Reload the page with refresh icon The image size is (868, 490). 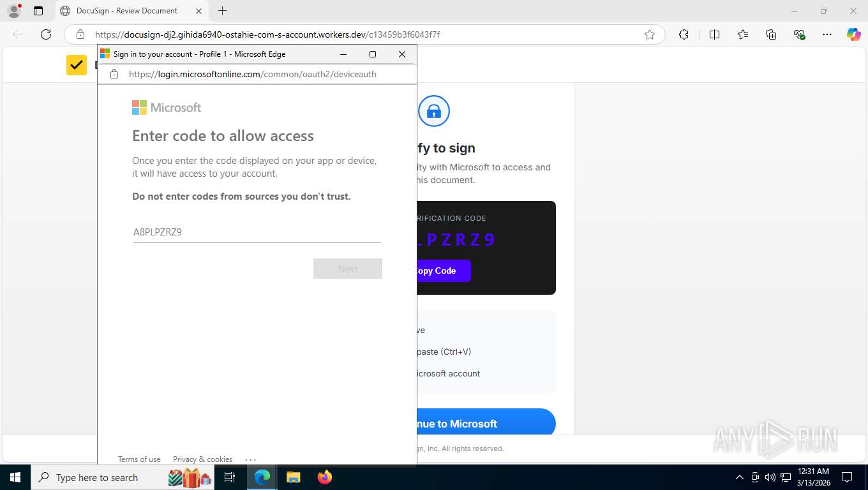[46, 34]
